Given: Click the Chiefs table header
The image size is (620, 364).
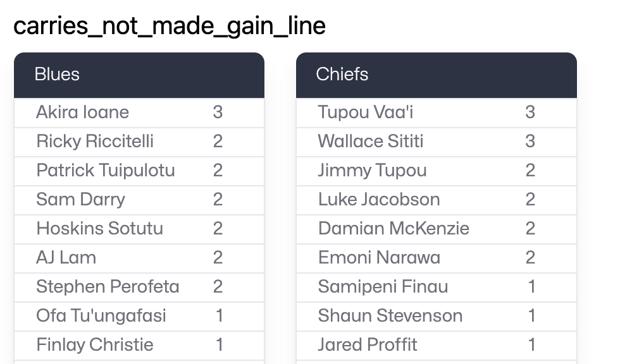Looking at the screenshot, I should pyautogui.click(x=436, y=75).
